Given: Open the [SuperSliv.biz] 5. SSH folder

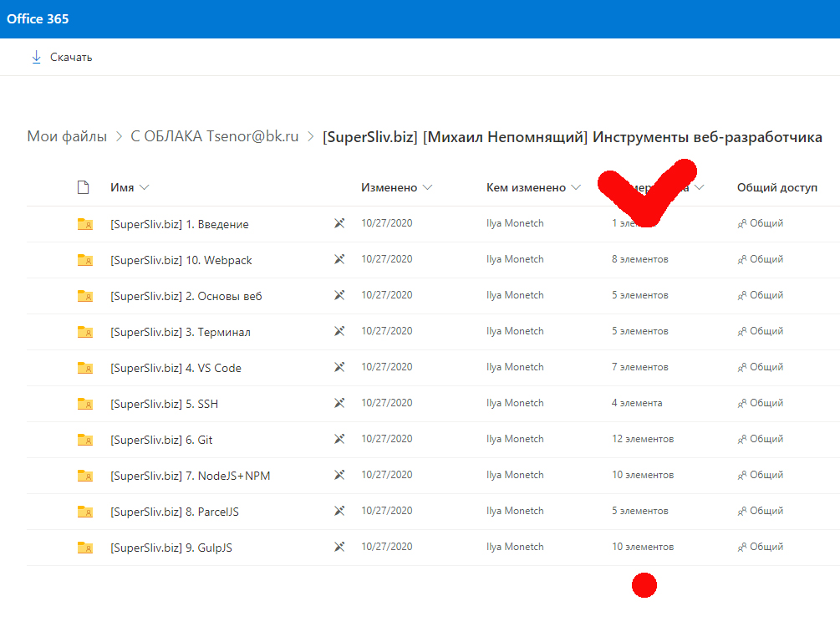Looking at the screenshot, I should click(x=164, y=404).
